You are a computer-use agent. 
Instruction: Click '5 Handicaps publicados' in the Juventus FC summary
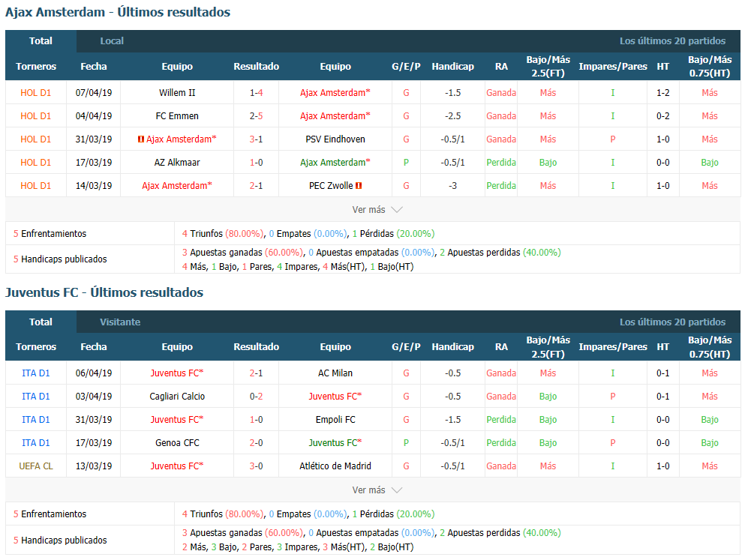click(60, 540)
